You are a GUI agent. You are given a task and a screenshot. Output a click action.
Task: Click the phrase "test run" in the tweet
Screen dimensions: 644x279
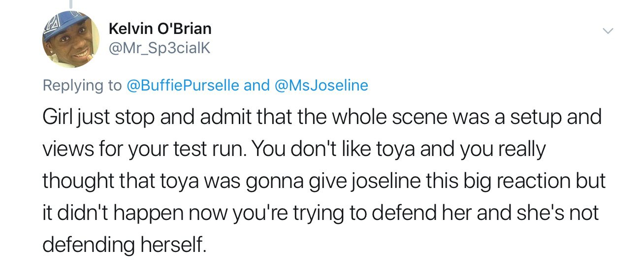pyautogui.click(x=222, y=150)
